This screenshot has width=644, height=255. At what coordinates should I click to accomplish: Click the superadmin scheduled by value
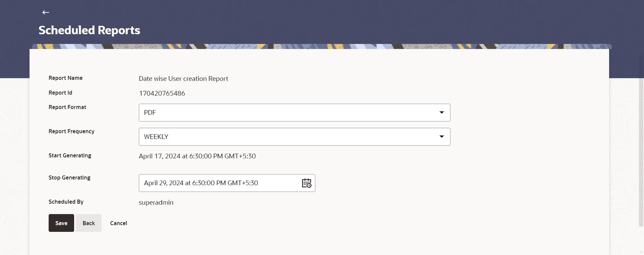click(156, 202)
